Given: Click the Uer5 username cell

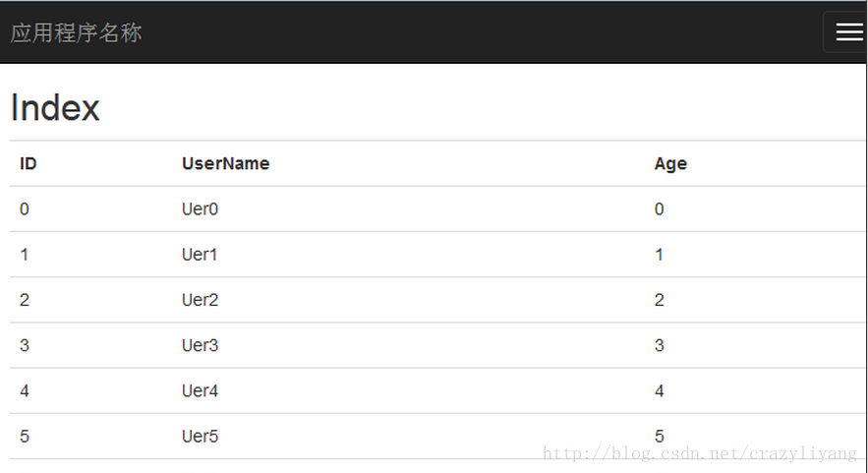Looking at the screenshot, I should [200, 436].
